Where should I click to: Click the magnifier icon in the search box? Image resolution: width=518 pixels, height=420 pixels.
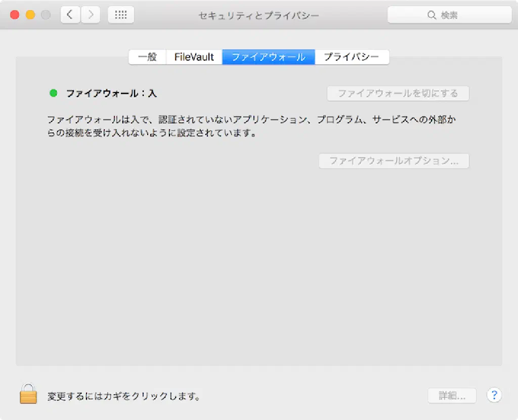[431, 15]
